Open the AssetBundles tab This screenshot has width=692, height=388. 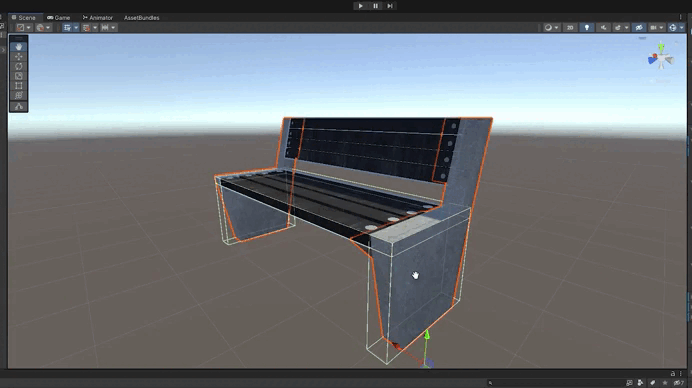coord(142,18)
